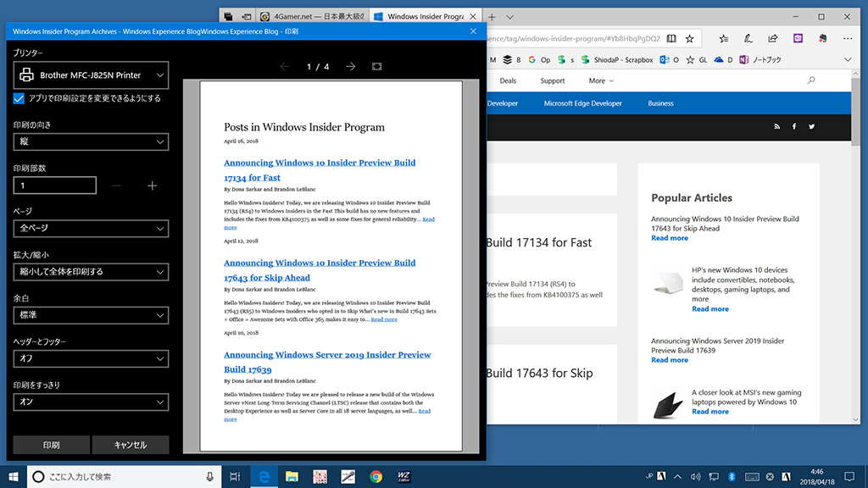Switch to the Windows Insider Program tab
Viewport: 868px width, 488px height.
pos(426,17)
